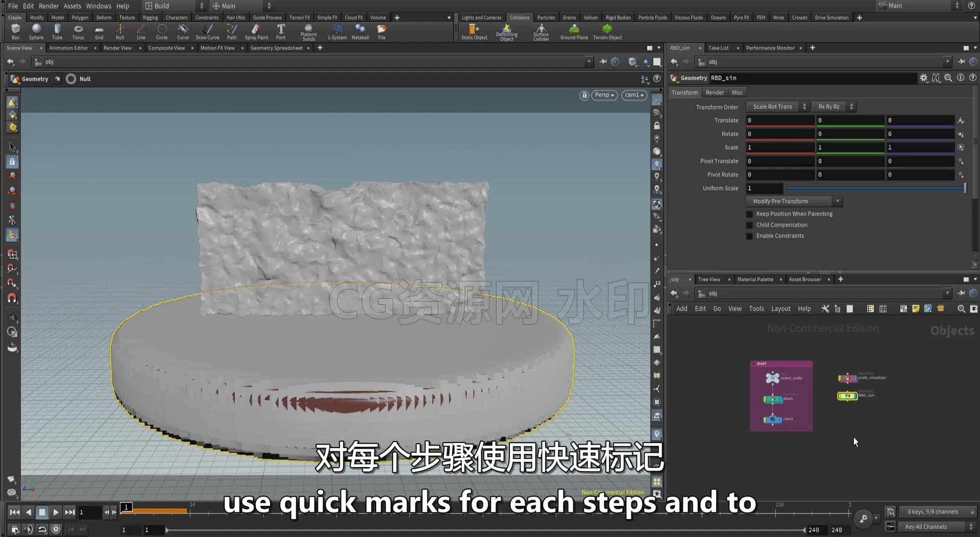The width and height of the screenshot is (980, 537).
Task: Select the Font shelf tool
Action: coord(281,32)
